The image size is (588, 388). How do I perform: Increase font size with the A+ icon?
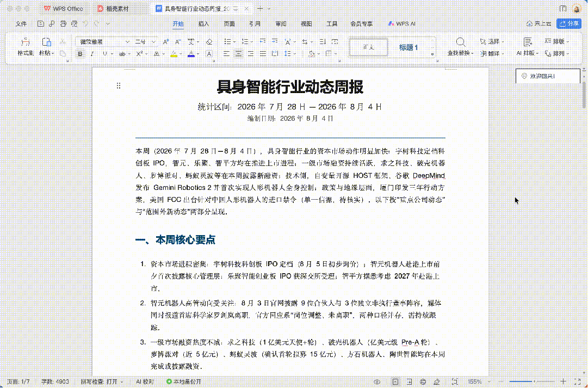click(x=166, y=42)
